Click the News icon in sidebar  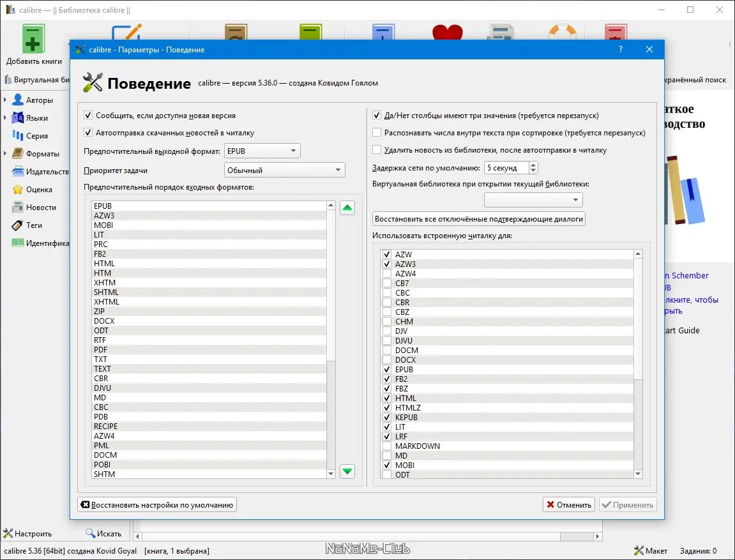[x=18, y=207]
